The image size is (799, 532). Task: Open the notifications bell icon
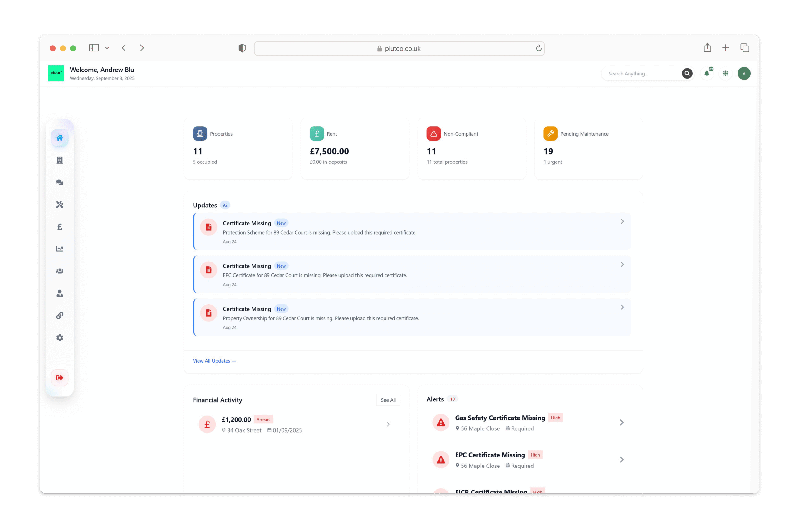[707, 74]
